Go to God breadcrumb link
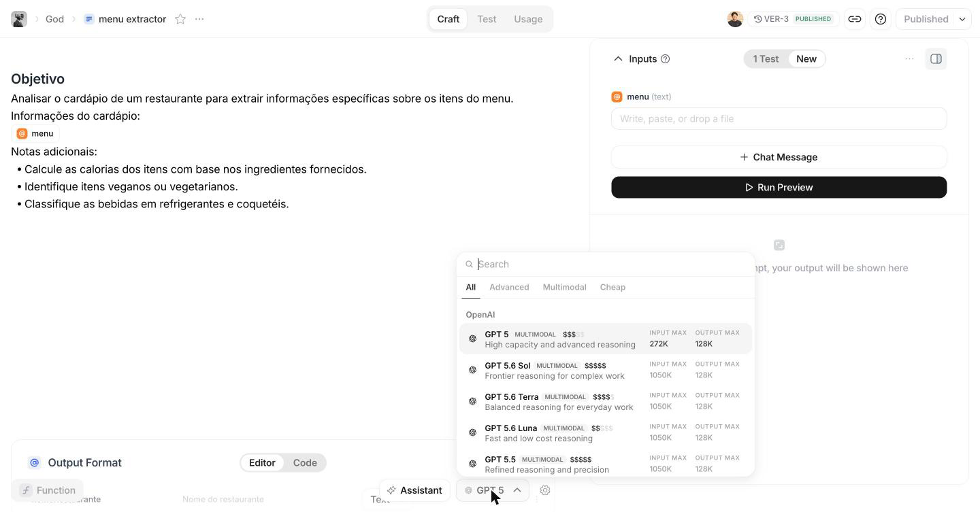The width and height of the screenshot is (980, 512). point(54,19)
